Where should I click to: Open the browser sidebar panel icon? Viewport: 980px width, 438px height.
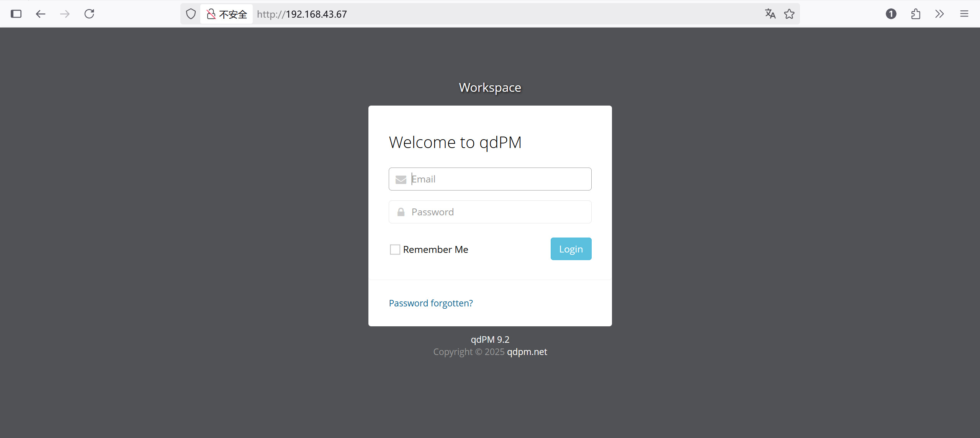coord(16,14)
